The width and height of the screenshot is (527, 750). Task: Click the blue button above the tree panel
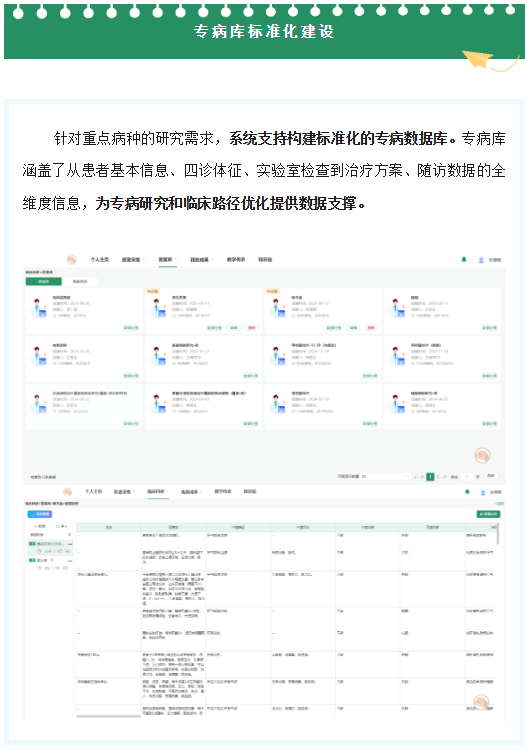pyautogui.click(x=40, y=514)
